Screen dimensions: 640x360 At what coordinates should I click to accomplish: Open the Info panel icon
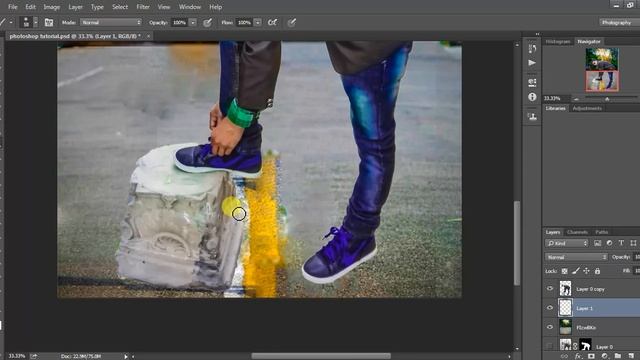click(x=532, y=97)
